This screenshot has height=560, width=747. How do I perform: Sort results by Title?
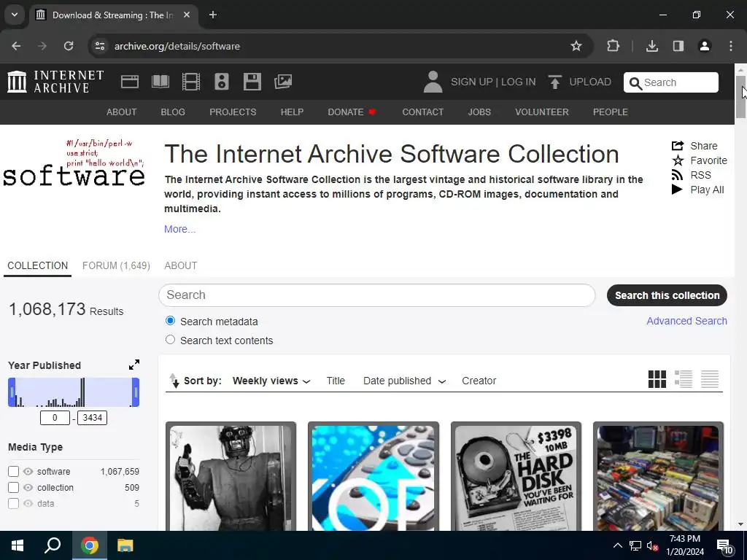click(336, 381)
